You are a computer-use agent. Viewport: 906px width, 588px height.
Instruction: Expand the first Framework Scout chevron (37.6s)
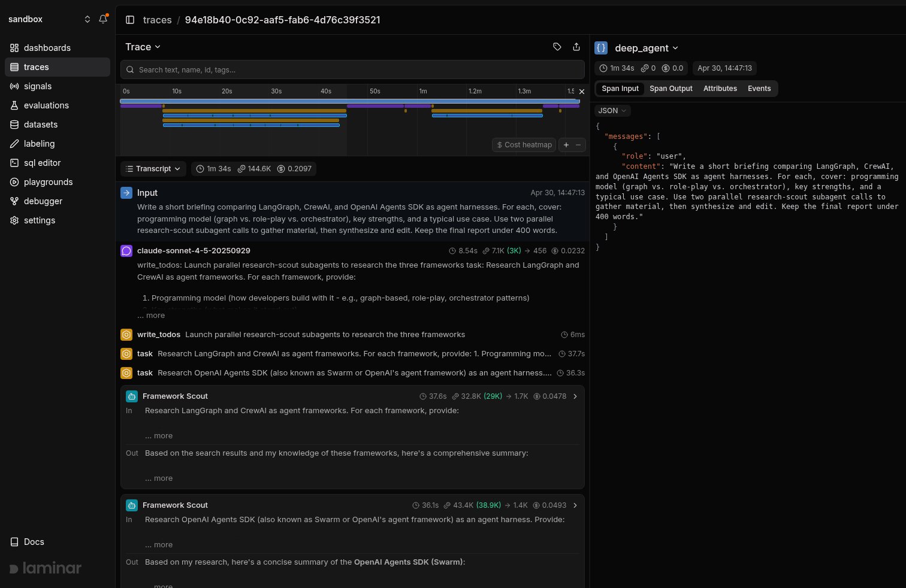(x=575, y=396)
